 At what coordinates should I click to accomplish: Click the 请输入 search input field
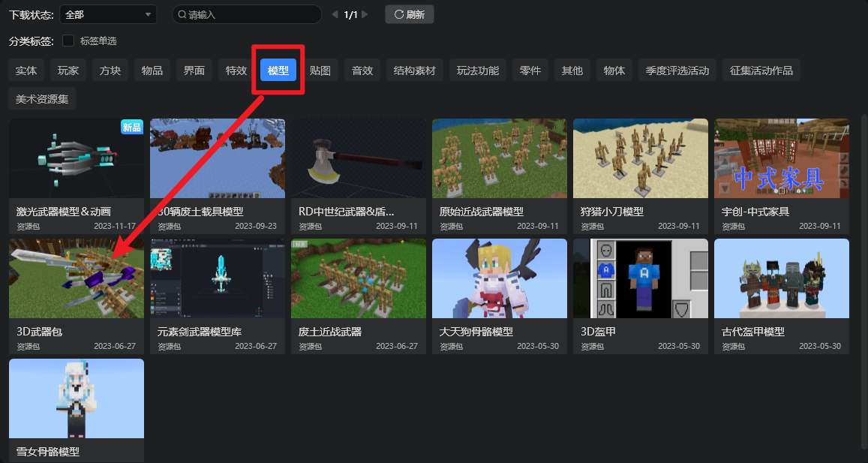[x=247, y=14]
